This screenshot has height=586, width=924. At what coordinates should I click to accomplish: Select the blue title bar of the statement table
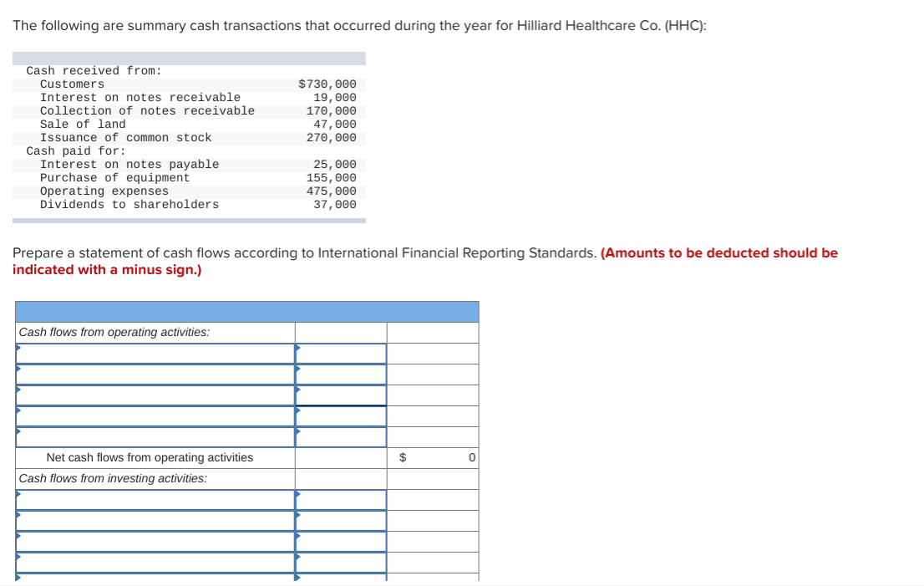click(246, 310)
